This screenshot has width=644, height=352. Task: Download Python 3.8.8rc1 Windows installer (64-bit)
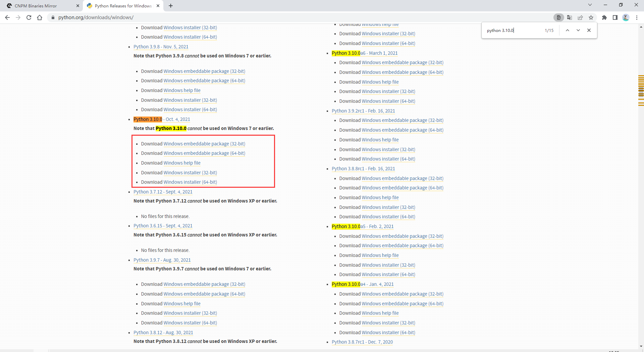point(388,217)
